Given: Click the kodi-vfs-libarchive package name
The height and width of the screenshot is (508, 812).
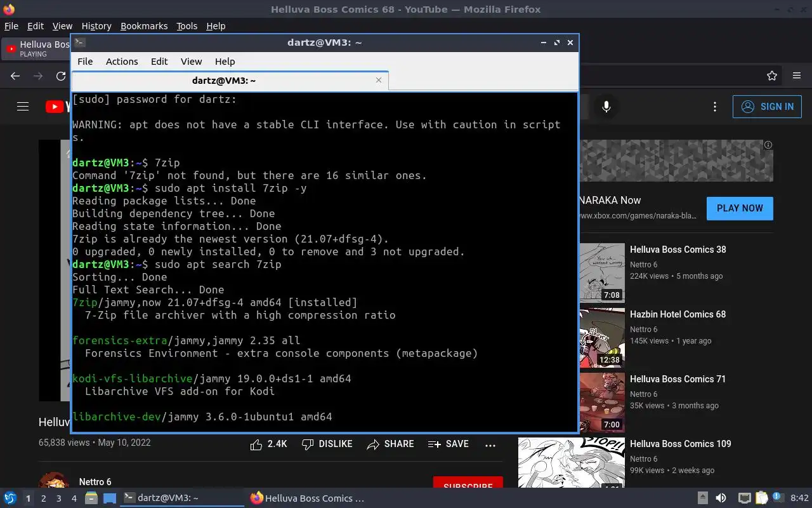Looking at the screenshot, I should (x=132, y=378).
